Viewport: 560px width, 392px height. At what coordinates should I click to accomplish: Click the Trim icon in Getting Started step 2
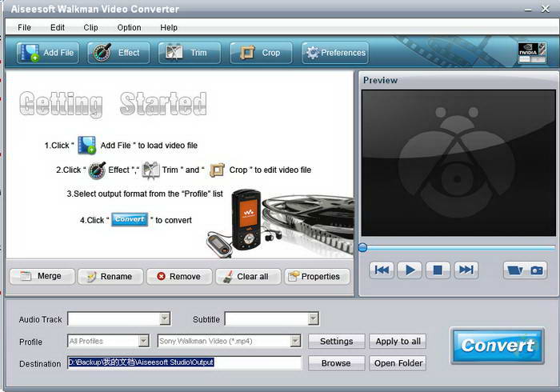[x=150, y=170]
